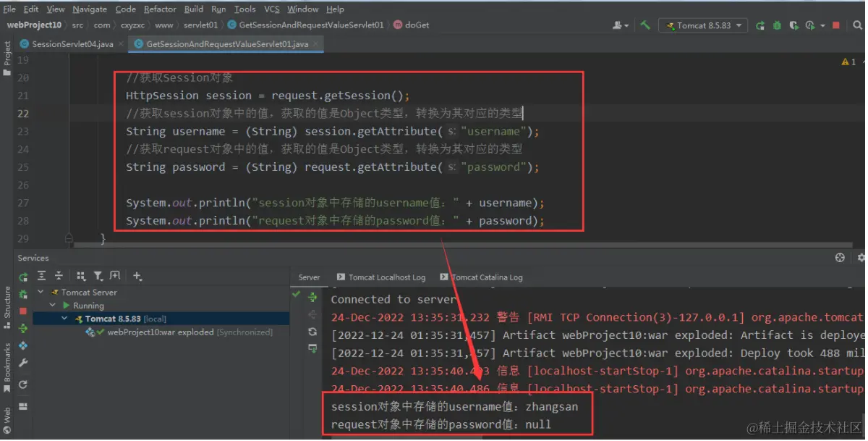
Task: Open run configuration via the wrench icon
Action: pos(23,364)
